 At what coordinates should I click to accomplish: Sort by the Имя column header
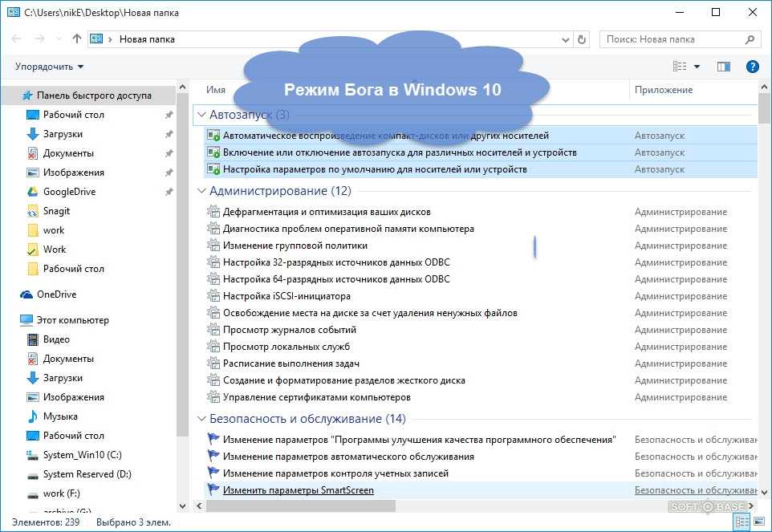click(216, 90)
